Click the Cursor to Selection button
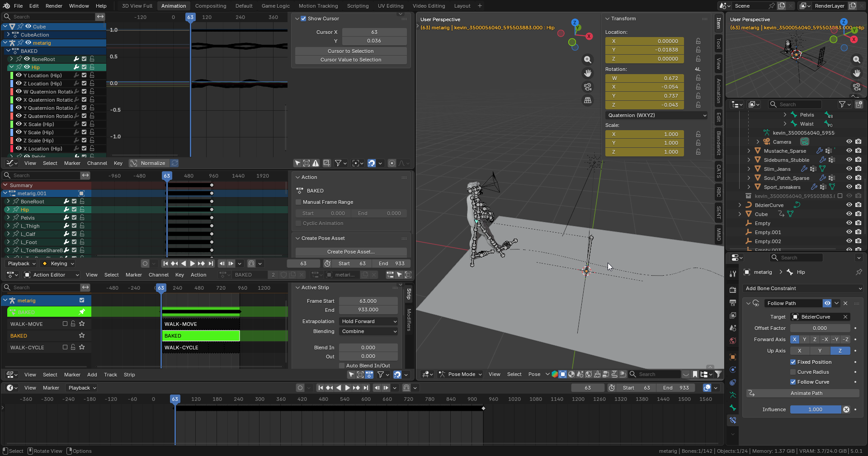Screen dimensions: 868x456 coord(351,51)
